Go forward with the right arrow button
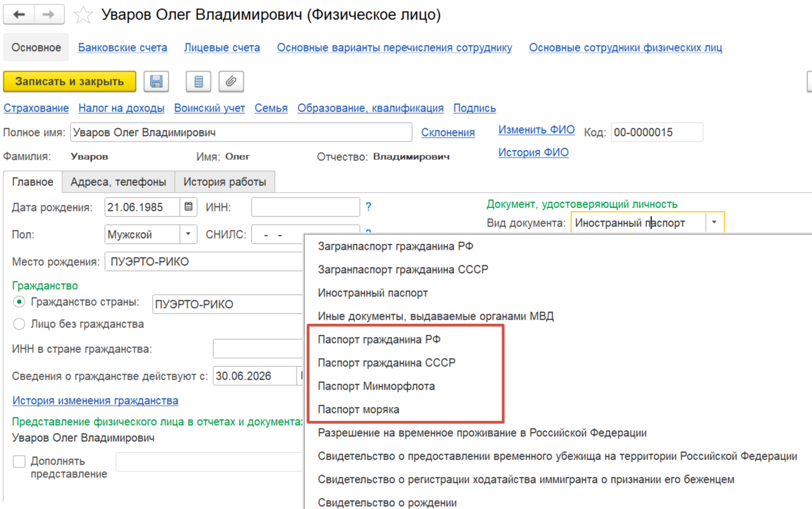Viewport: 812px width, 509px height. [x=49, y=14]
